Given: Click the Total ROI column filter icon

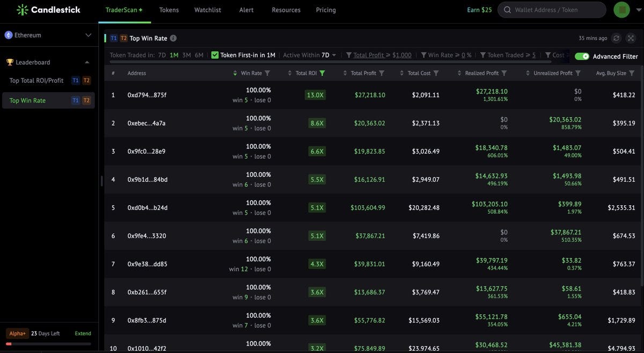Looking at the screenshot, I should 322,73.
